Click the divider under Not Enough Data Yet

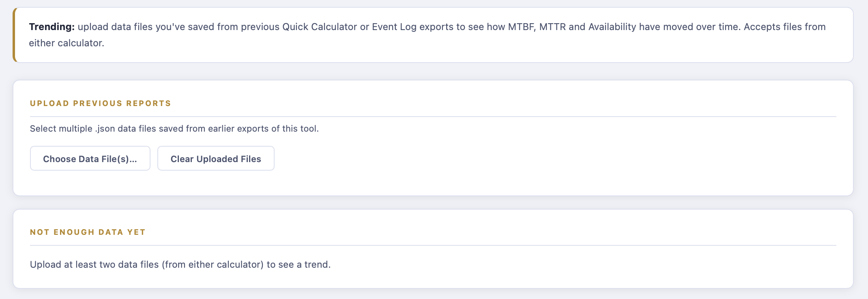pyautogui.click(x=433, y=245)
